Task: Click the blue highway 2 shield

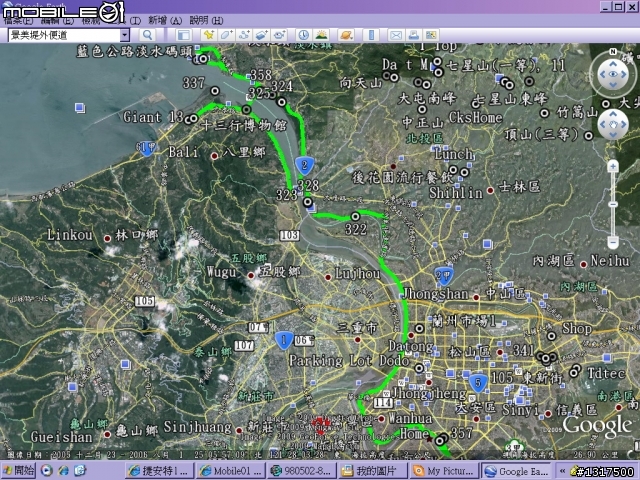Action: pos(304,165)
